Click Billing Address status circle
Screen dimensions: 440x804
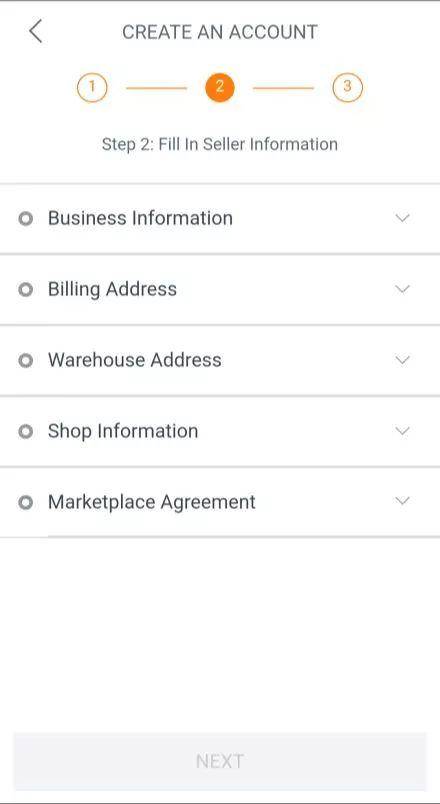coord(25,290)
